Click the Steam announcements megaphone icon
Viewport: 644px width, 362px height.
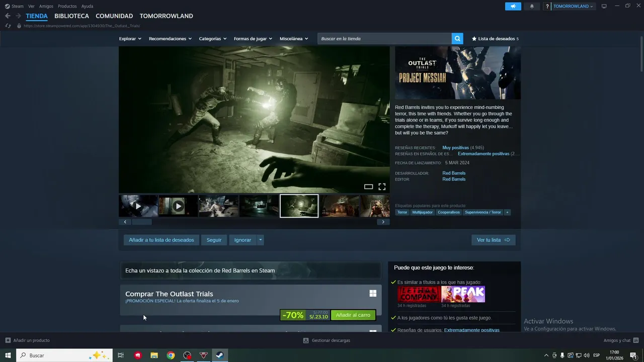513,6
